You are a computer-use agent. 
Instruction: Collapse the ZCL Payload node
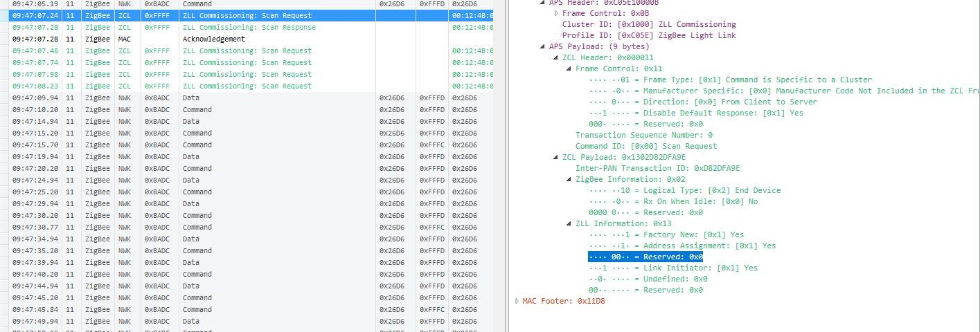pyautogui.click(x=556, y=157)
